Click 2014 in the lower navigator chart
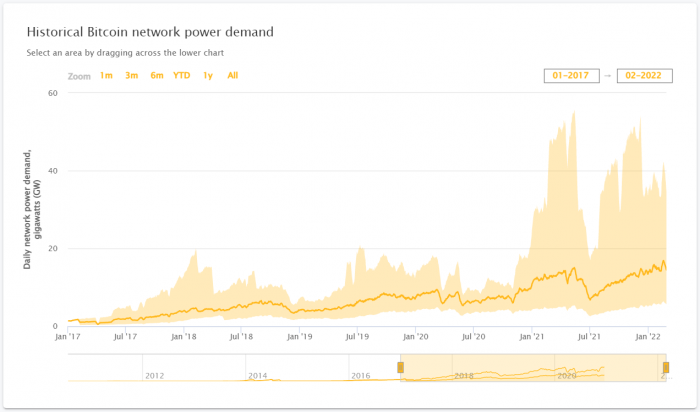 pyautogui.click(x=257, y=376)
